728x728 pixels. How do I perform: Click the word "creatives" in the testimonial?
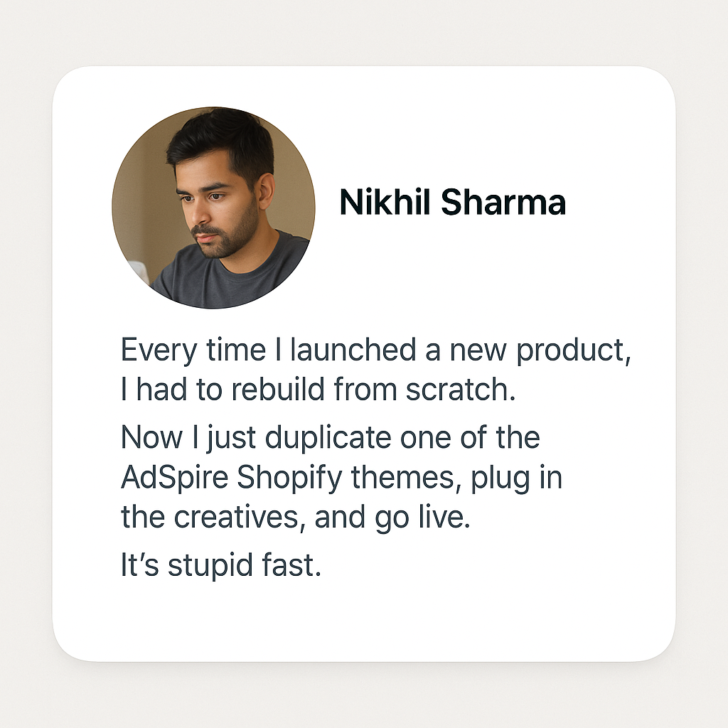[235, 518]
